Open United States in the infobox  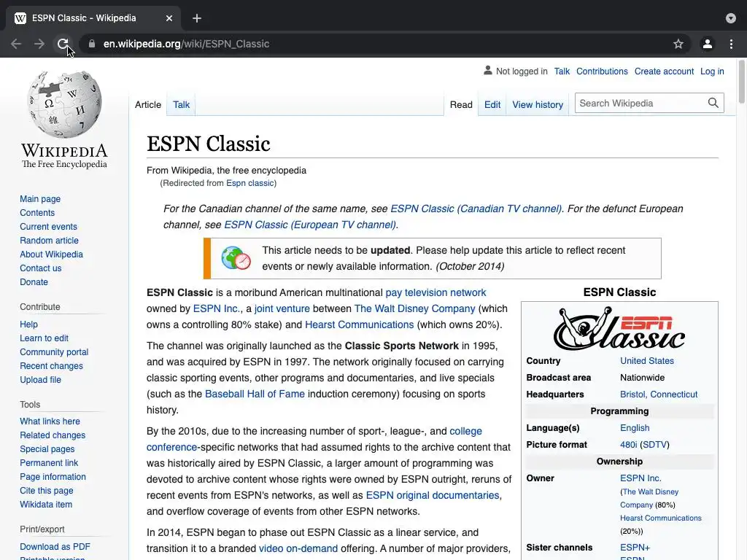646,361
